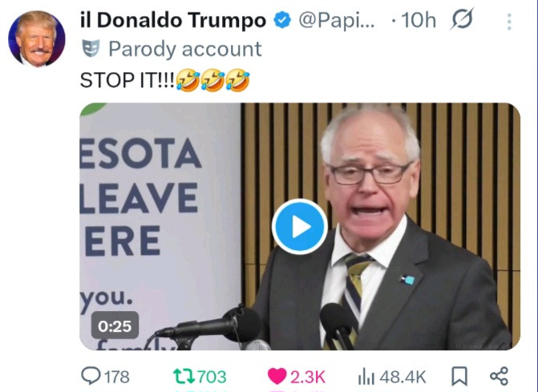Play the 0:25 video
Image resolution: width=538 pixels, height=392 pixels.
(x=300, y=227)
